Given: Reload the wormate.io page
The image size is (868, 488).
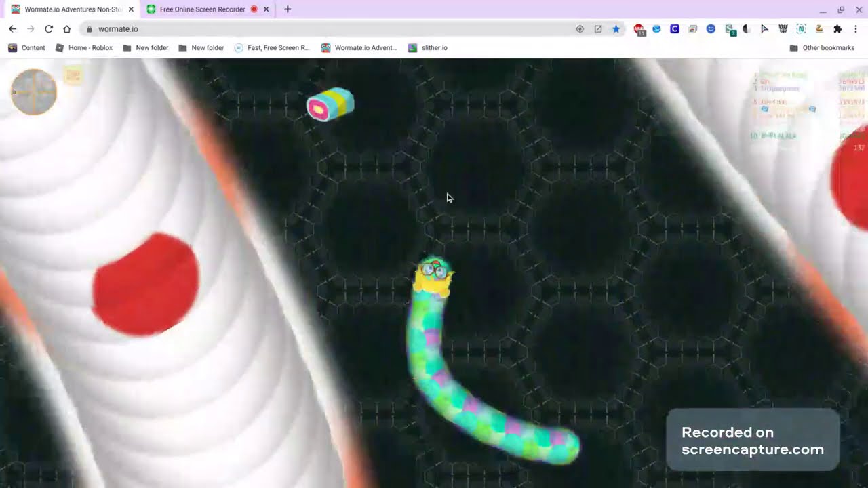Looking at the screenshot, I should point(49,29).
